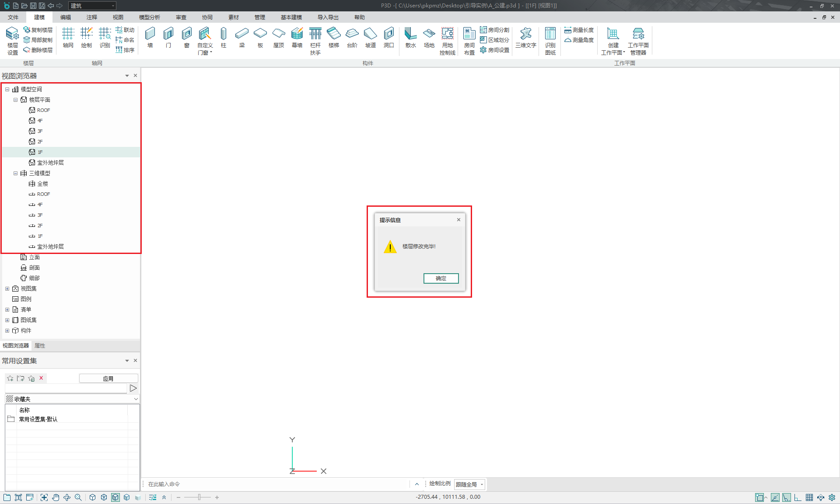Screen dimensions: 840x504
Task: Open the 收藏夹 dropdown
Action: [136, 399]
